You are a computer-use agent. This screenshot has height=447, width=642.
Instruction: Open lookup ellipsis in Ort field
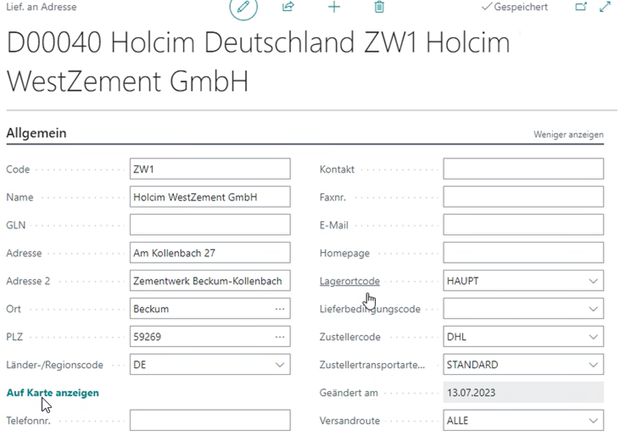pyautogui.click(x=280, y=309)
